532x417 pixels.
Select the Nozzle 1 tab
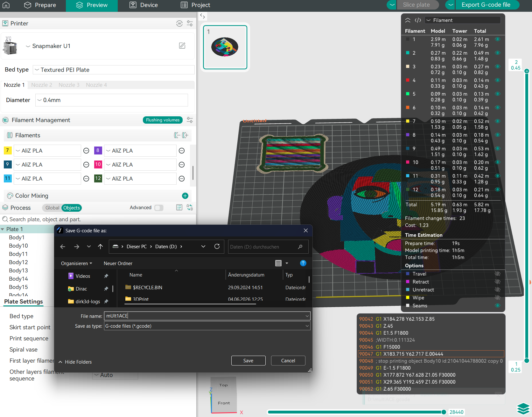click(x=14, y=85)
